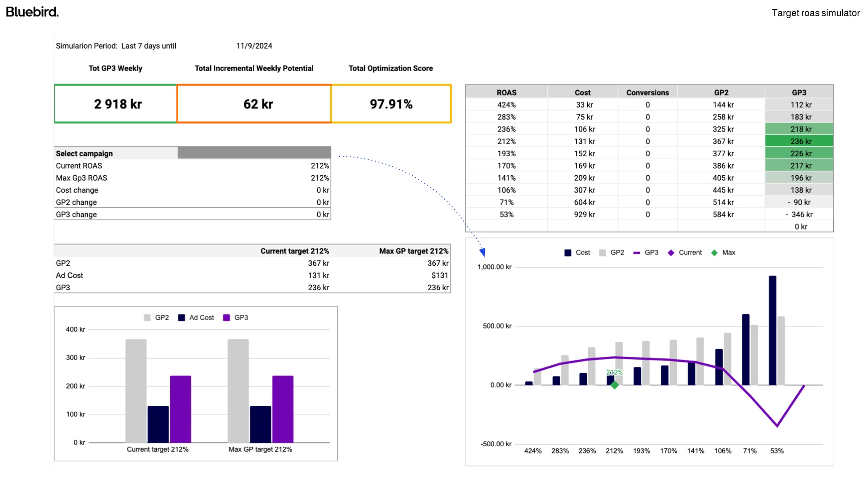
Task: Click the purple GP3 bar for Current target
Action: 180,409
